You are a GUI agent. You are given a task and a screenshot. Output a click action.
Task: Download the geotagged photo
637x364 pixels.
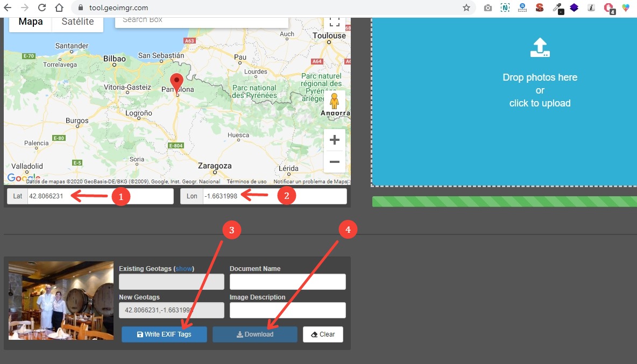[x=254, y=334]
